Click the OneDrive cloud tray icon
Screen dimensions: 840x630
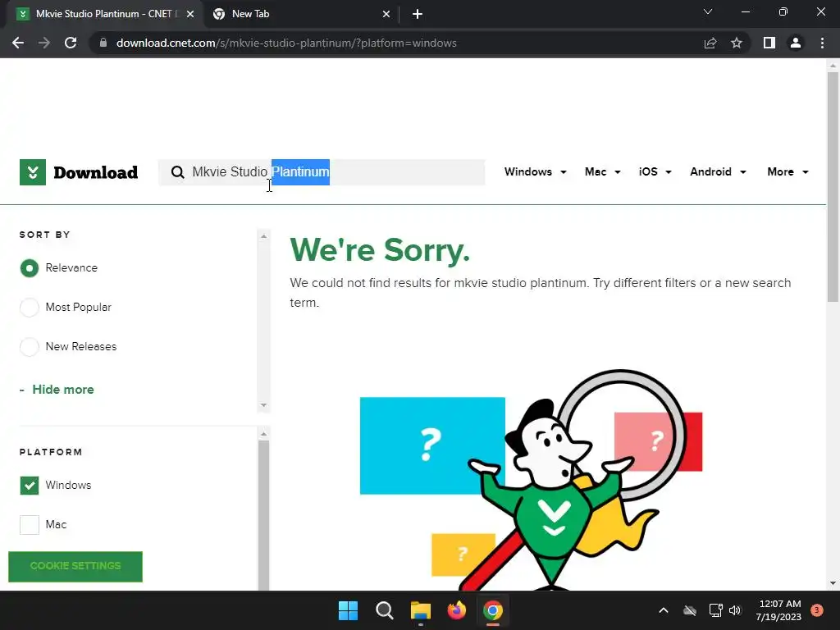click(x=690, y=610)
